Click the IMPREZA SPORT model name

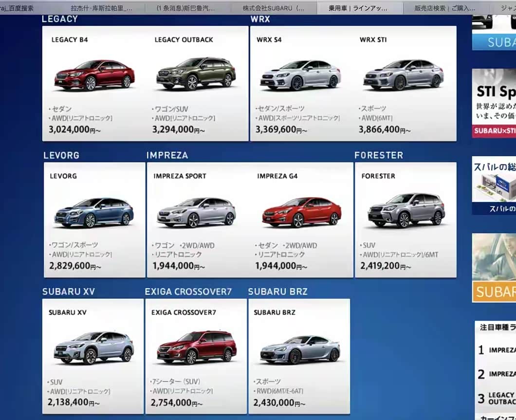pos(180,176)
